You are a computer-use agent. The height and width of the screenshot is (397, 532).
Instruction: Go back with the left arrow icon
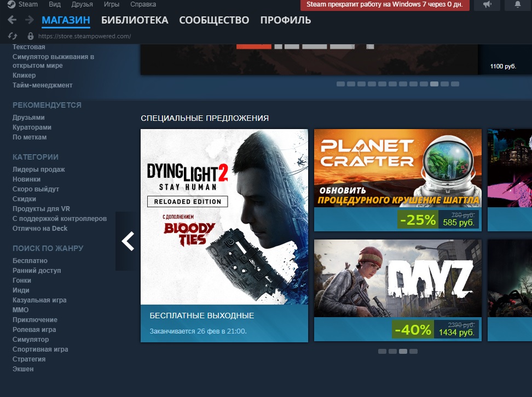(12, 20)
